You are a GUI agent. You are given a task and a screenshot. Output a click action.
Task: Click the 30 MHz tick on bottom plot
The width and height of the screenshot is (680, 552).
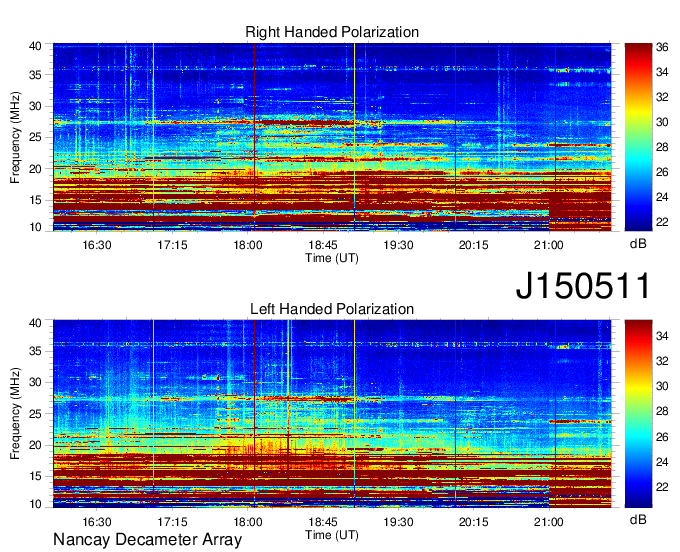click(x=35, y=382)
